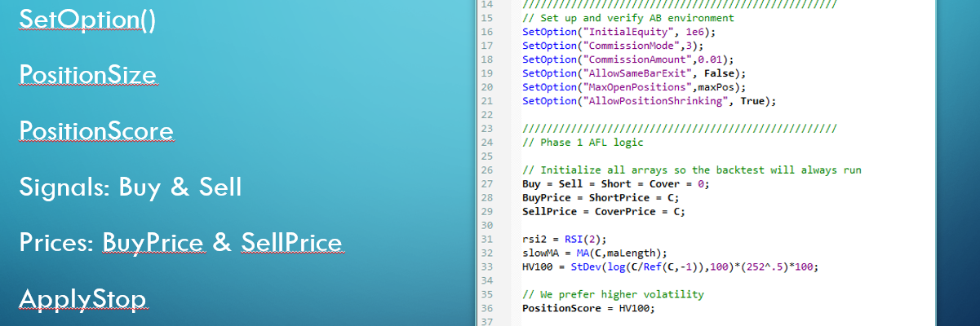Select the SetOption CommissionAmount code line

tap(628, 59)
